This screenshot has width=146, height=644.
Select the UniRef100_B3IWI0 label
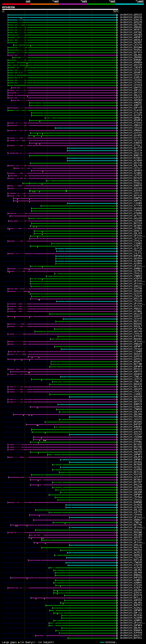(131, 158)
